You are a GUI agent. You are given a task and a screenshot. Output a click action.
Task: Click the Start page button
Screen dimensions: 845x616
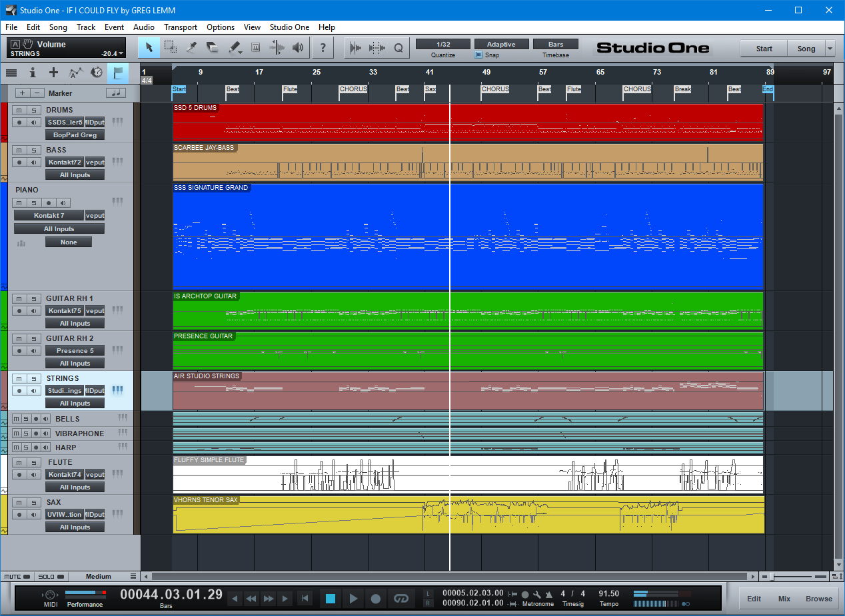764,49
